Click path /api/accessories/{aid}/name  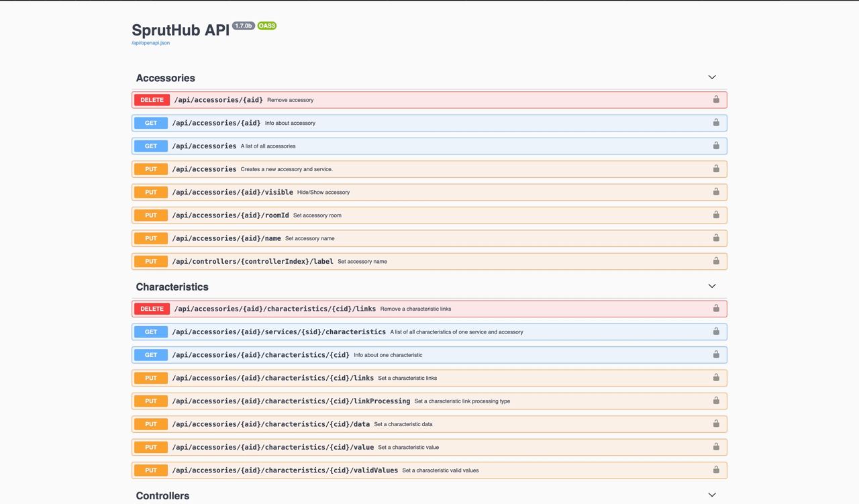point(227,238)
